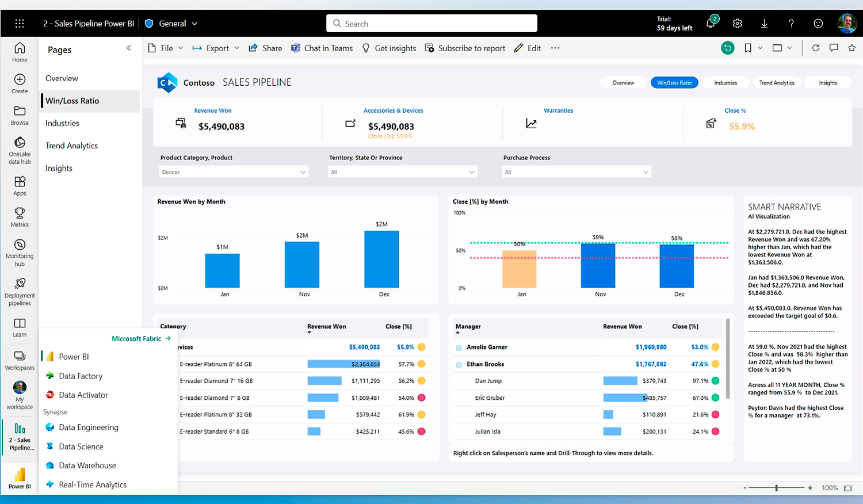The width and height of the screenshot is (863, 504).
Task: Go to Home in left navigation
Action: (x=20, y=52)
